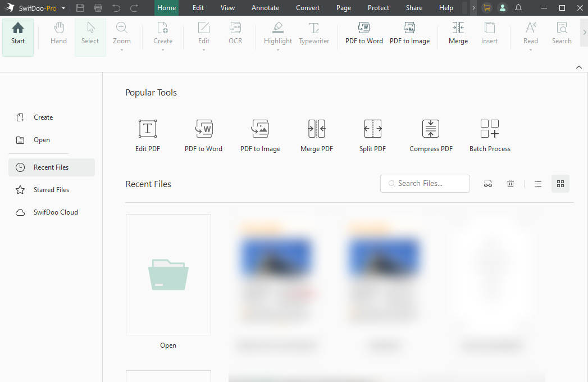
Task: Collapse the ribbon with the chevron
Action: tap(578, 67)
